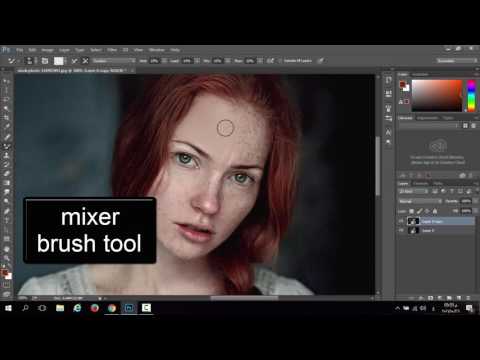Toggle clean brush after each stroke
Screen dimensions: 480x360
coord(85,61)
